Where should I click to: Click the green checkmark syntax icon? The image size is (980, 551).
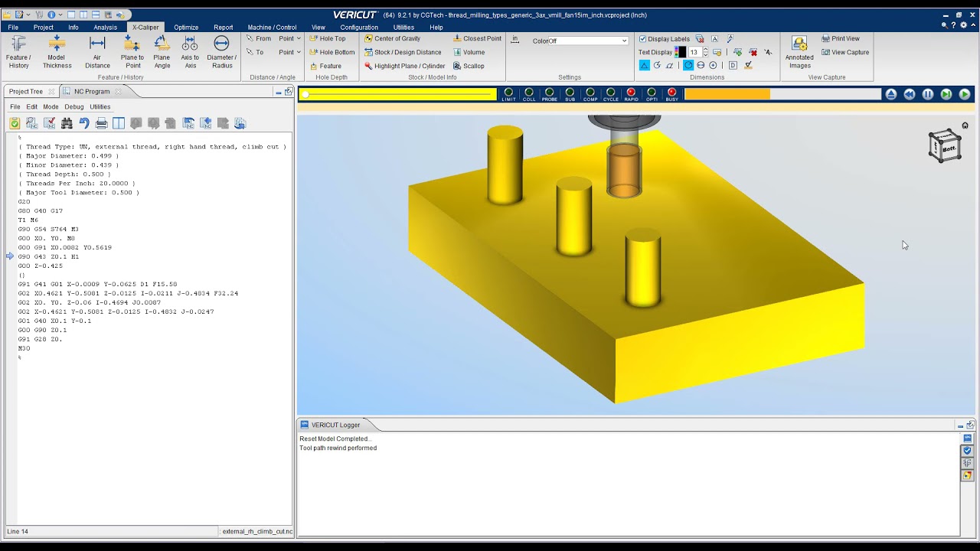pyautogui.click(x=15, y=123)
